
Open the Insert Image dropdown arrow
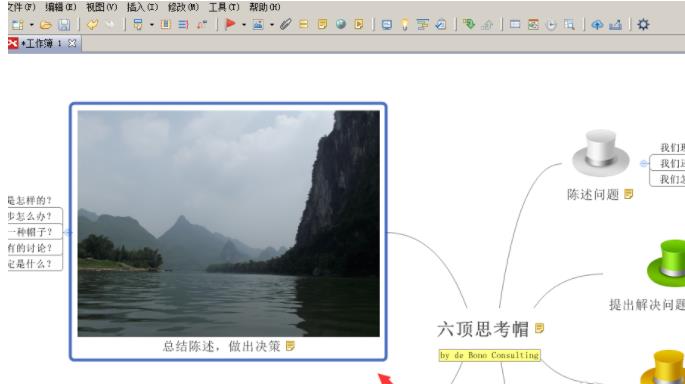pos(272,25)
